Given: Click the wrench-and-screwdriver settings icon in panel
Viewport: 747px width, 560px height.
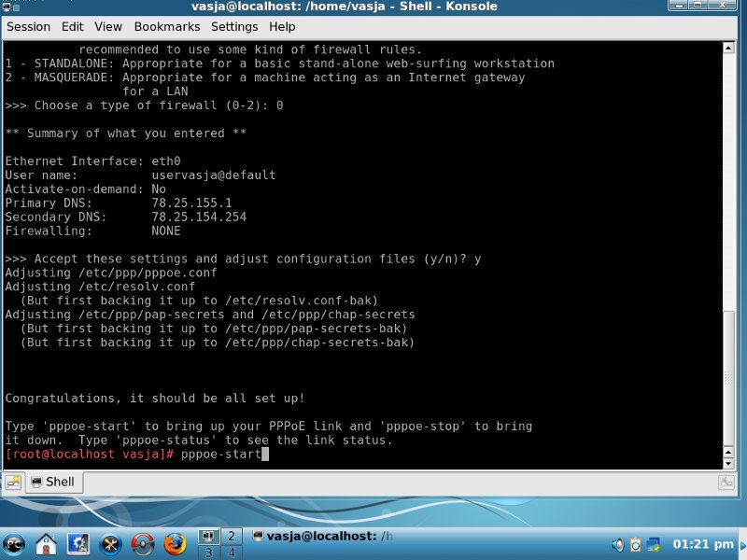Looking at the screenshot, I should pyautogui.click(x=111, y=542).
